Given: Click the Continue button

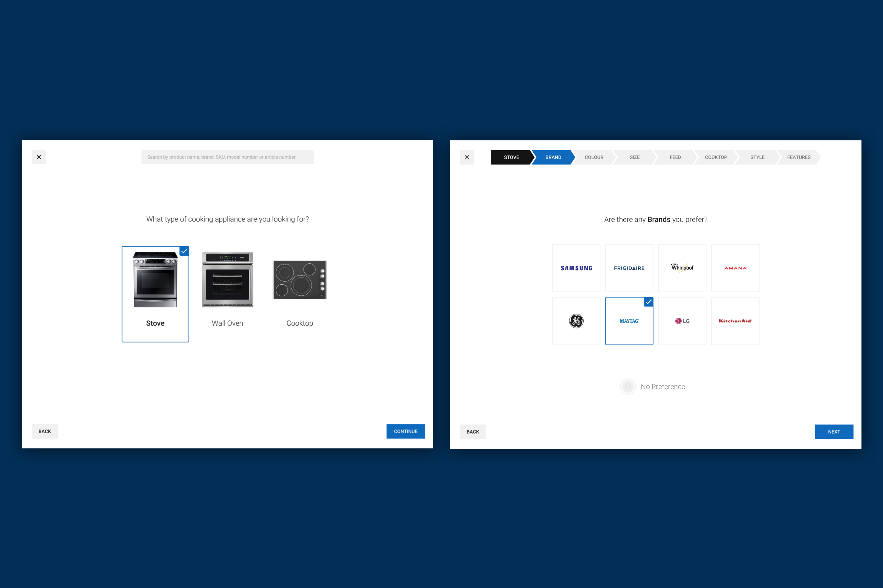Looking at the screenshot, I should point(405,431).
